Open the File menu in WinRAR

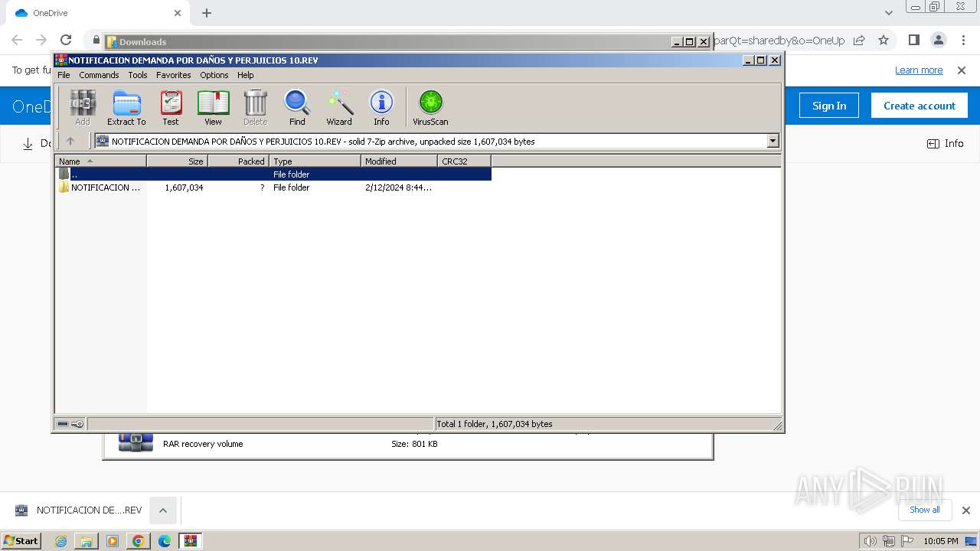(64, 75)
